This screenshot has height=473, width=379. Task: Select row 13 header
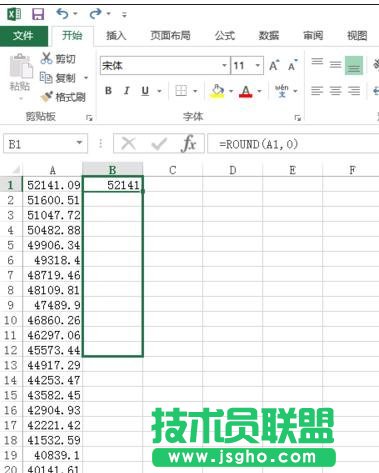click(x=11, y=365)
